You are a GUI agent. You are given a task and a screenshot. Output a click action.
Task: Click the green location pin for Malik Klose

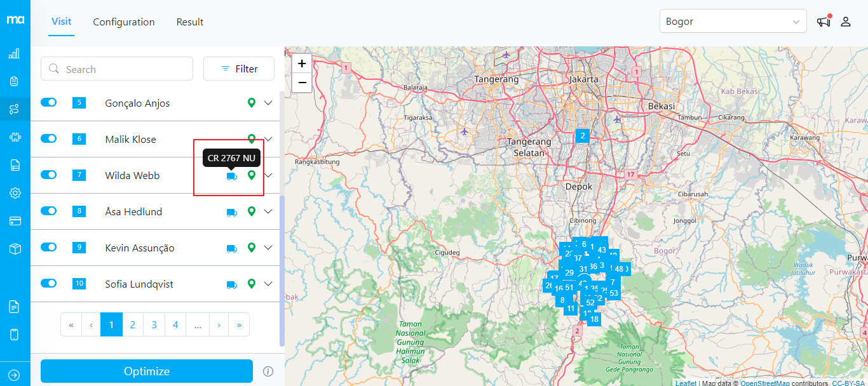click(x=251, y=138)
